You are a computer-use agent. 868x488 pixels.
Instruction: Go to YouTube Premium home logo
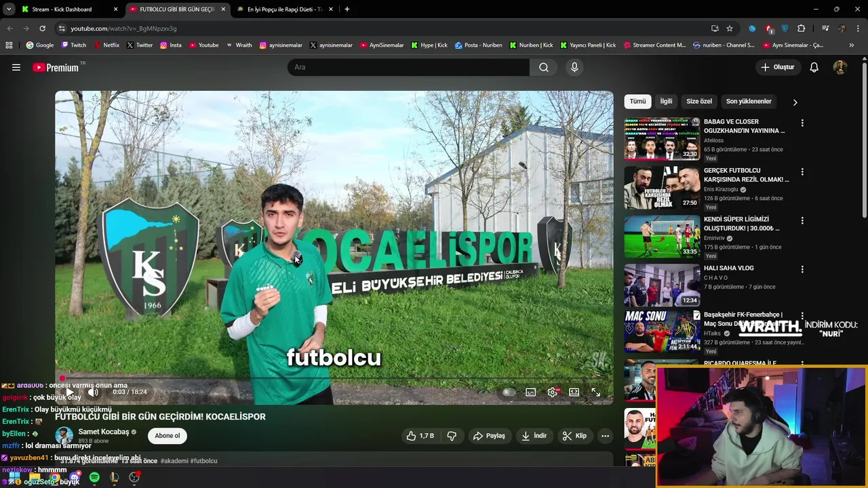point(57,67)
